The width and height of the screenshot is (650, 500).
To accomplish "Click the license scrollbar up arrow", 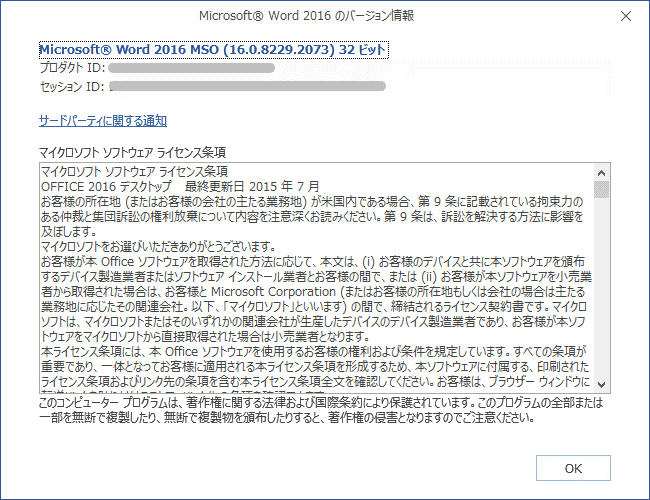I will click(601, 171).
